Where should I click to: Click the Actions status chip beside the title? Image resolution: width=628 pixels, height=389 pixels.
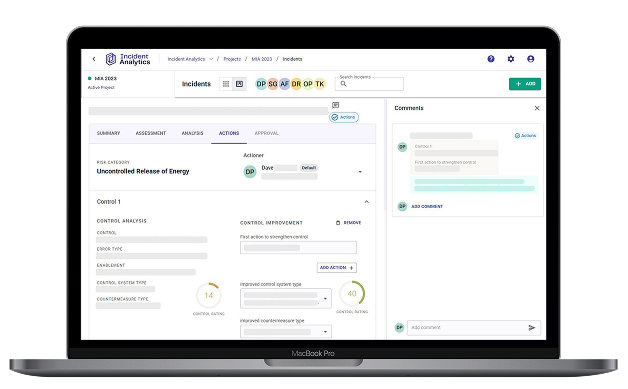[x=344, y=117]
